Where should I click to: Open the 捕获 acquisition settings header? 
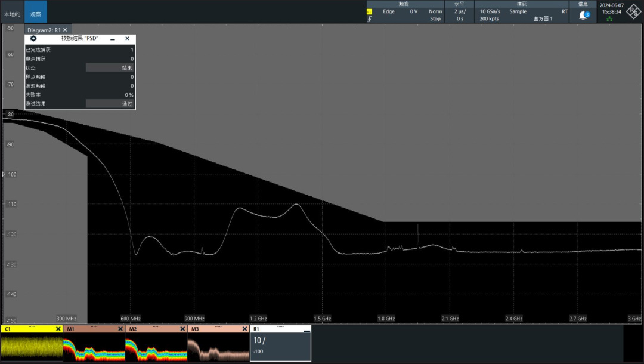click(522, 4)
